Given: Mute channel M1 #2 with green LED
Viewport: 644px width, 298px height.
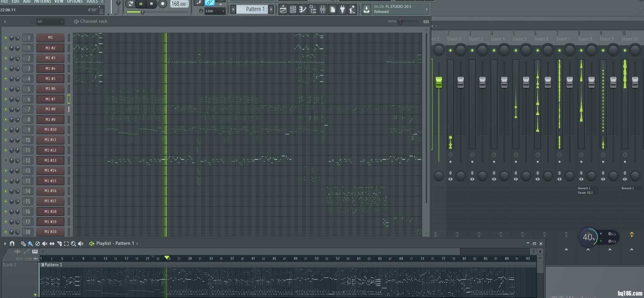Looking at the screenshot, I should coord(5,48).
